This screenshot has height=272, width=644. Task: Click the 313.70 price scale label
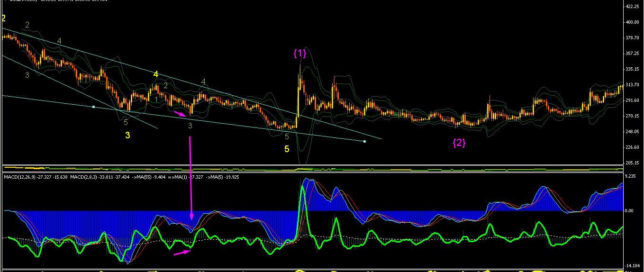[x=632, y=85]
